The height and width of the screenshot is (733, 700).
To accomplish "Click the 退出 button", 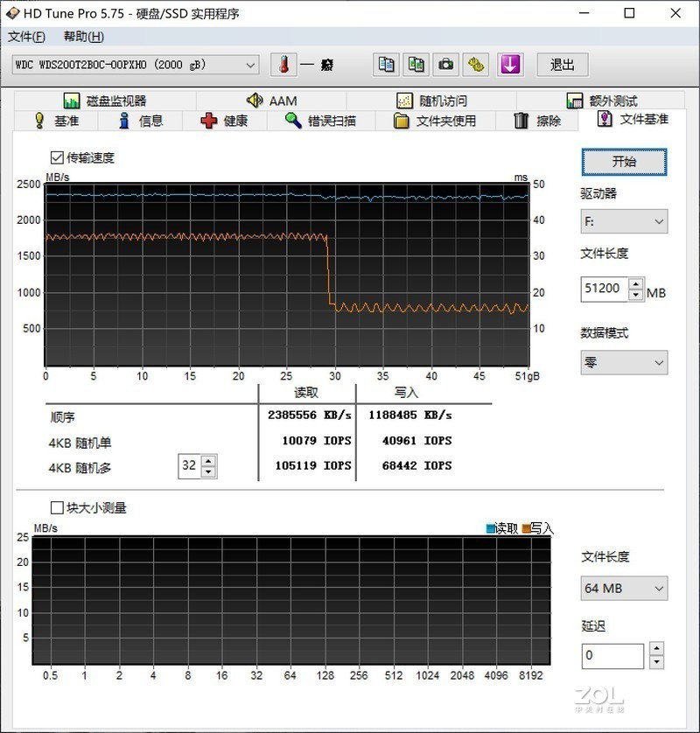I will pos(563,64).
